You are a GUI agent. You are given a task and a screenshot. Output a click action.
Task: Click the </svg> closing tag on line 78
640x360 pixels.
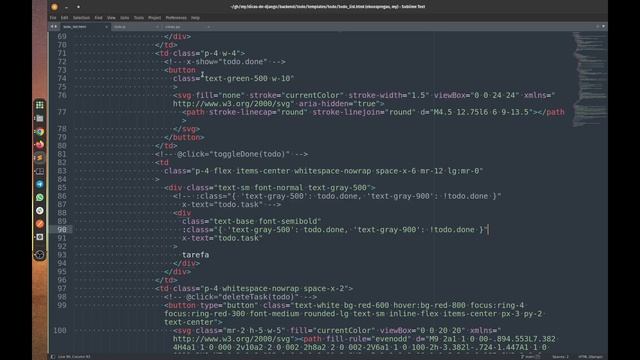[187, 129]
